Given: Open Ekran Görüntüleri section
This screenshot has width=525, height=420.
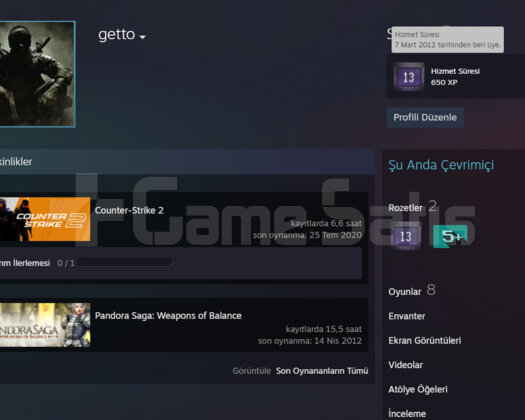Looking at the screenshot, I should pyautogui.click(x=425, y=341).
